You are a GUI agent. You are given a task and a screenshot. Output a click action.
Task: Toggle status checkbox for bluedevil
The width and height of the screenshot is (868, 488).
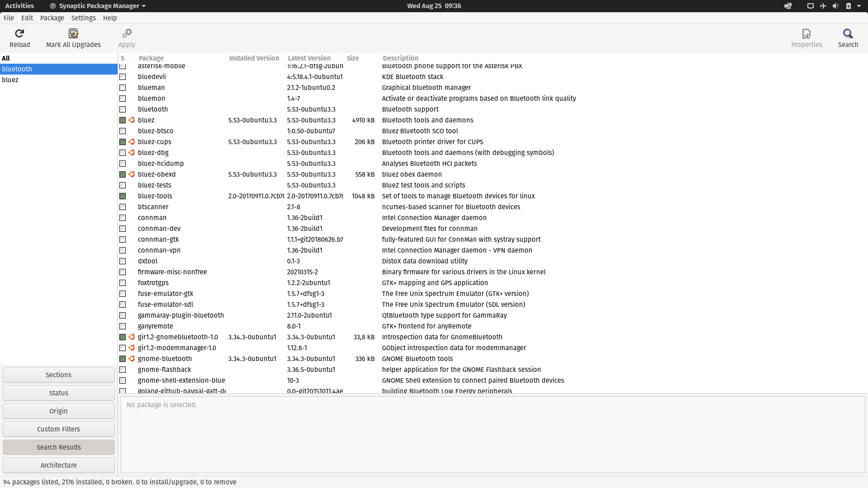click(x=123, y=77)
